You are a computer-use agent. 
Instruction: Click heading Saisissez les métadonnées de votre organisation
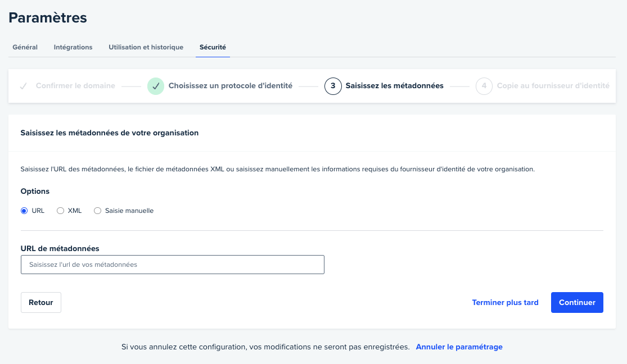110,133
